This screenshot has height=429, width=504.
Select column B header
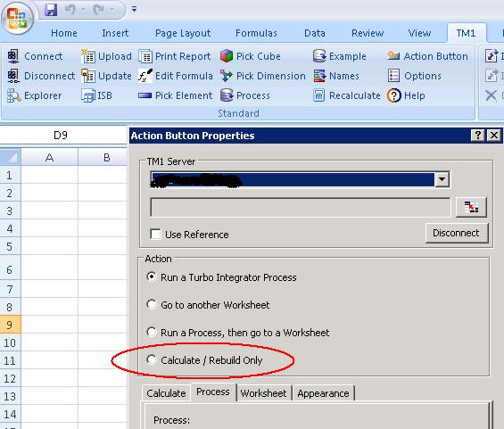click(103, 157)
